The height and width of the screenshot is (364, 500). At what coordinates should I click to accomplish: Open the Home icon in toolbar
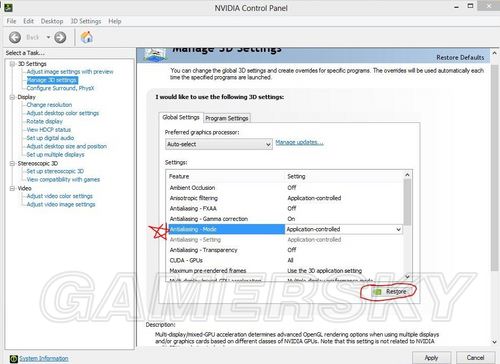pyautogui.click(x=87, y=37)
